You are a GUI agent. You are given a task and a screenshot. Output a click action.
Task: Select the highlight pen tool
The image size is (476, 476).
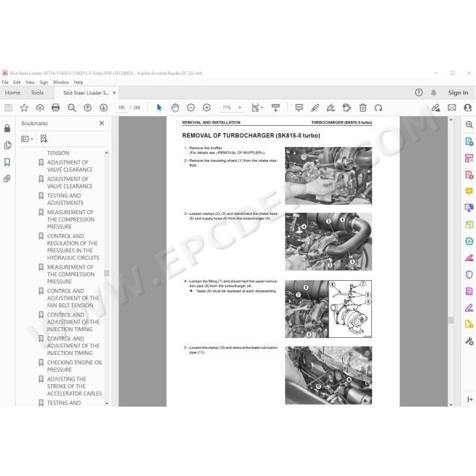point(315,107)
